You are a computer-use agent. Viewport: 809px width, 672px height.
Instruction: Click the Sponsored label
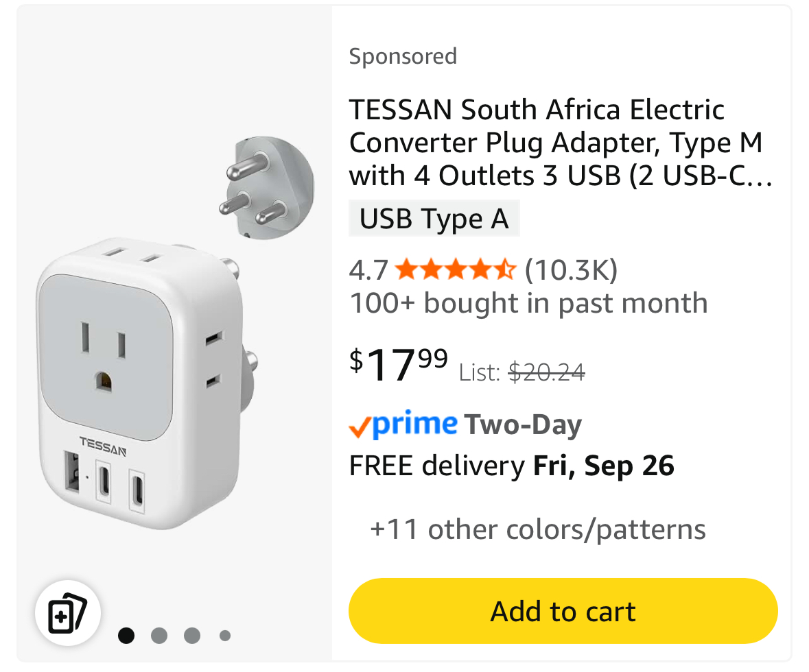[403, 56]
